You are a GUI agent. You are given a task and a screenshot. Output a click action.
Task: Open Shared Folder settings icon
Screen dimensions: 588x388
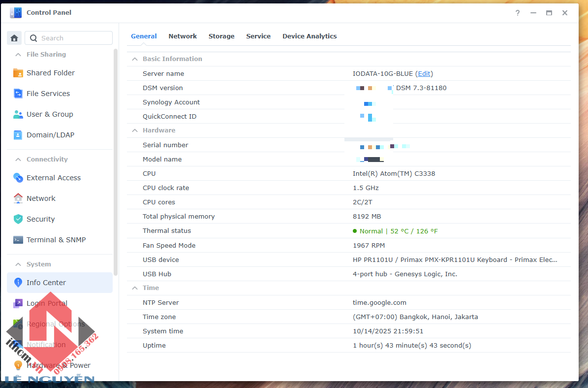point(18,73)
